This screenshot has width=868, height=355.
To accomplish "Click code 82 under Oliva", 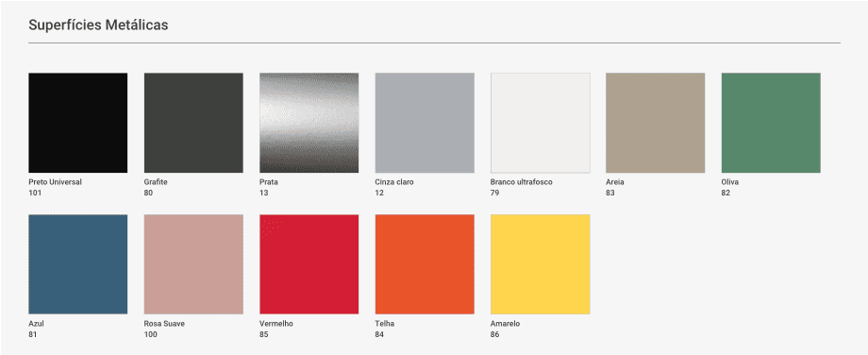I will [x=726, y=194].
